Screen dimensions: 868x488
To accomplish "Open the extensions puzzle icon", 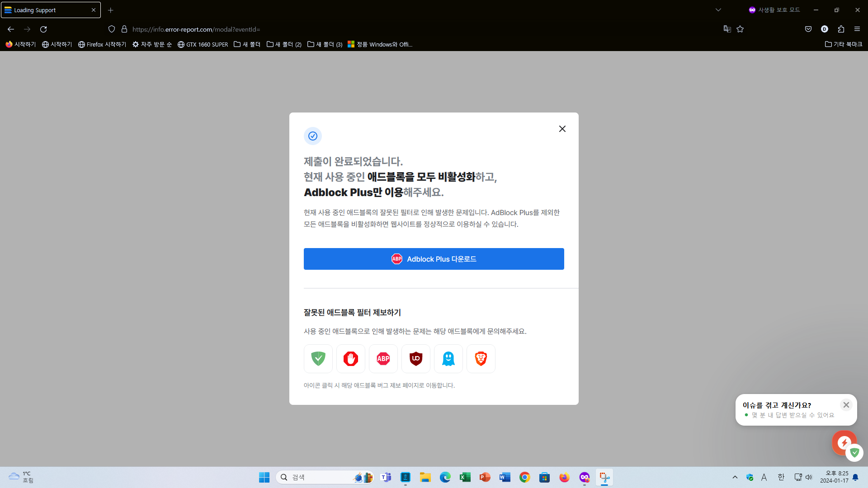I will click(x=841, y=29).
